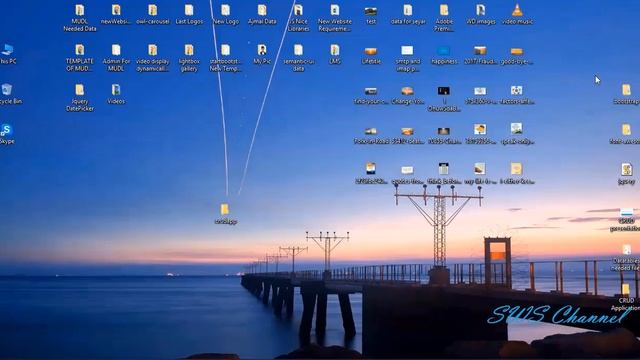Click the Skype shortcut icon
Screen dimensions: 640x360
click(x=7, y=134)
